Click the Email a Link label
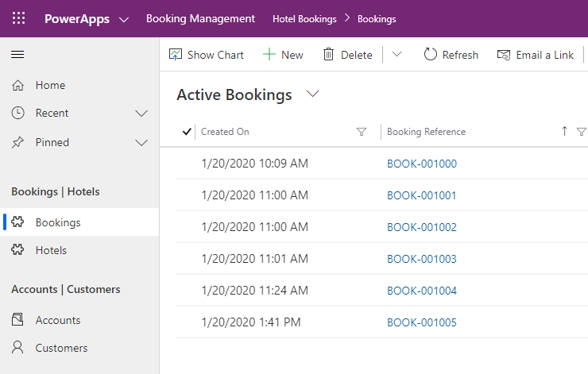Screen dimensions: 588x374 pyautogui.click(x=544, y=55)
